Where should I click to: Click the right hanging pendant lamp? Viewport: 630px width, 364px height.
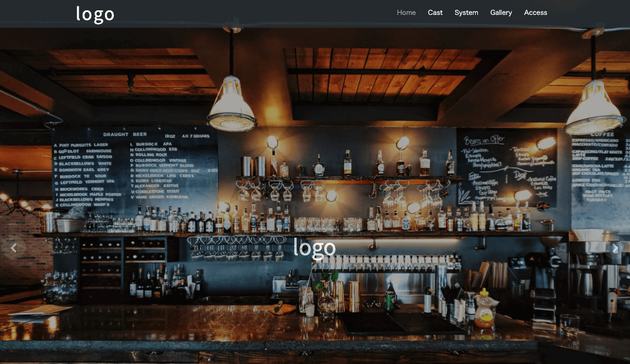click(x=594, y=109)
